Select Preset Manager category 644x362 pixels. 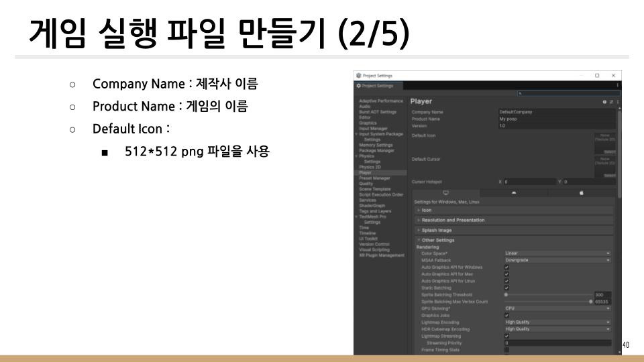374,178
